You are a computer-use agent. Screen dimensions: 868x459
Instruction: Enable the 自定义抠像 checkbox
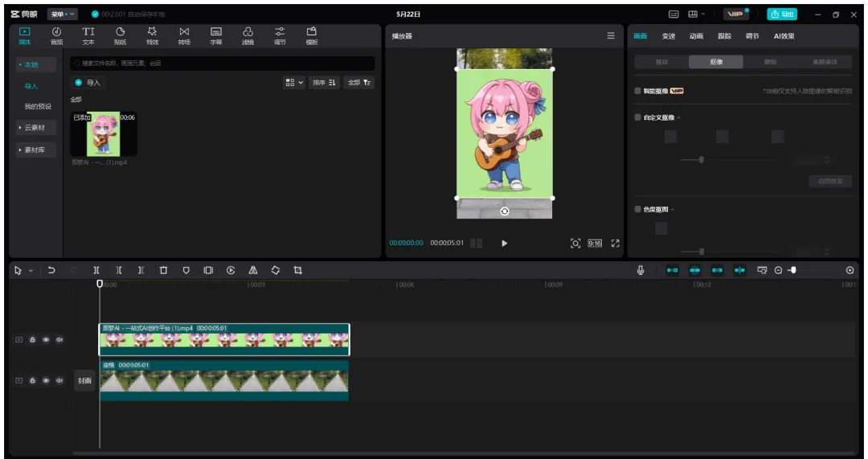[x=637, y=117]
